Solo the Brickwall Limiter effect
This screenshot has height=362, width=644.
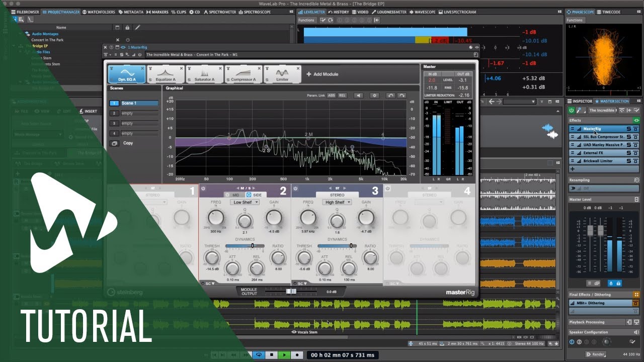coord(629,161)
